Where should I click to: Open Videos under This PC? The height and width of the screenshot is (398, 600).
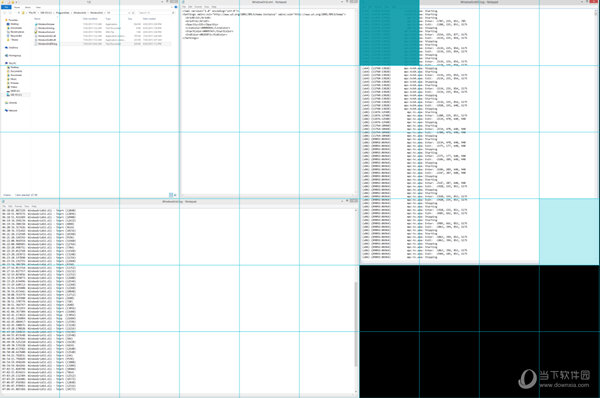coord(13,87)
